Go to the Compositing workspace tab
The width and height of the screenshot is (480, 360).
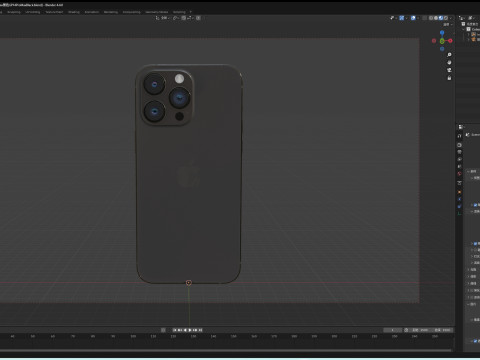pos(132,12)
